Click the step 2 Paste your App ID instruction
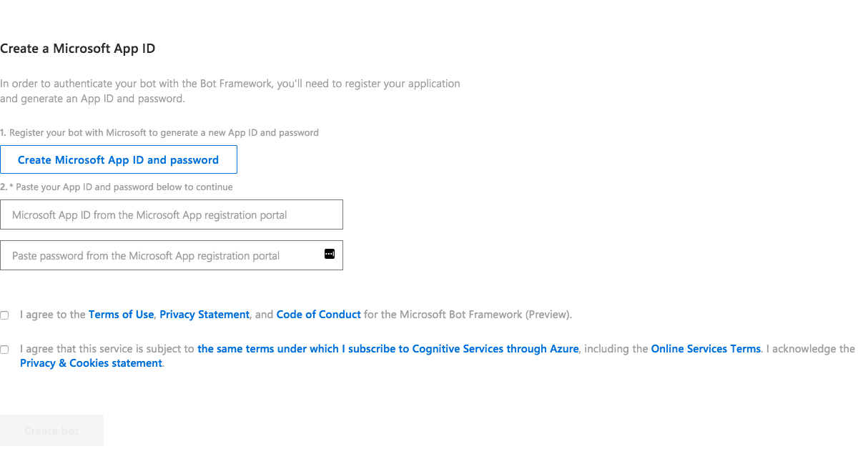This screenshot has height=454, width=868. tap(117, 187)
